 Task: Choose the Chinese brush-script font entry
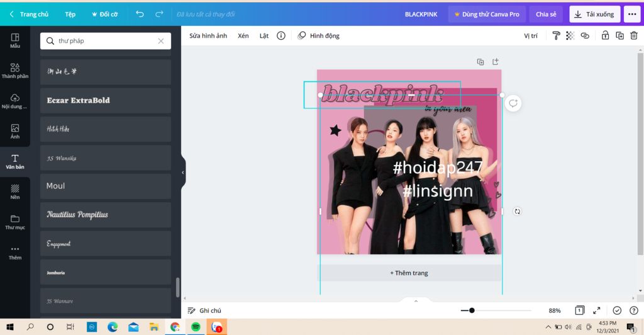[106, 72]
